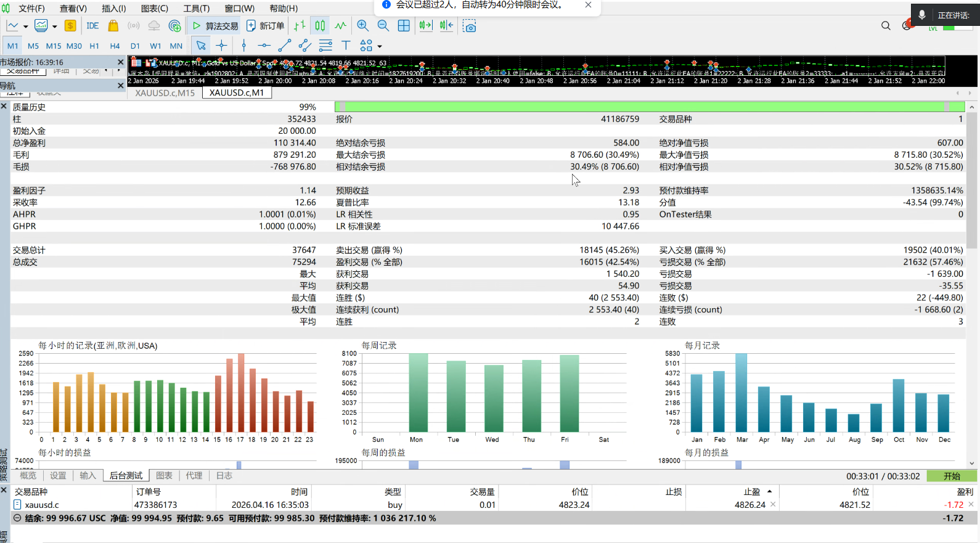Viewport: 980px width, 543px height.
Task: Close the 导航 navigator panel
Action: point(121,86)
